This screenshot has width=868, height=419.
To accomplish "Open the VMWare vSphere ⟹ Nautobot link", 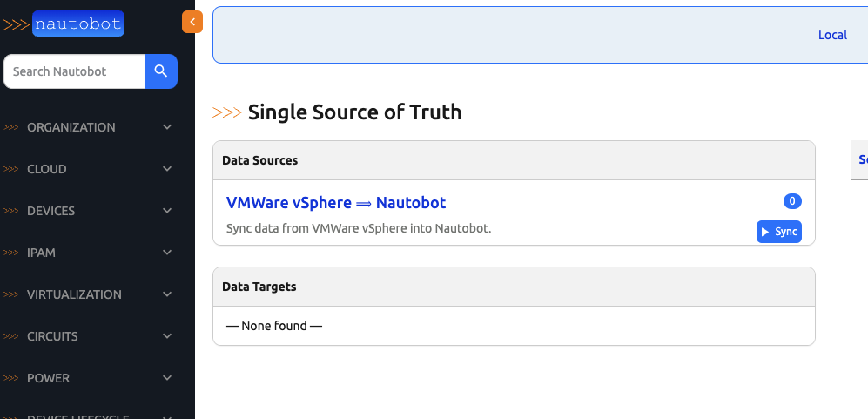I will pos(336,203).
